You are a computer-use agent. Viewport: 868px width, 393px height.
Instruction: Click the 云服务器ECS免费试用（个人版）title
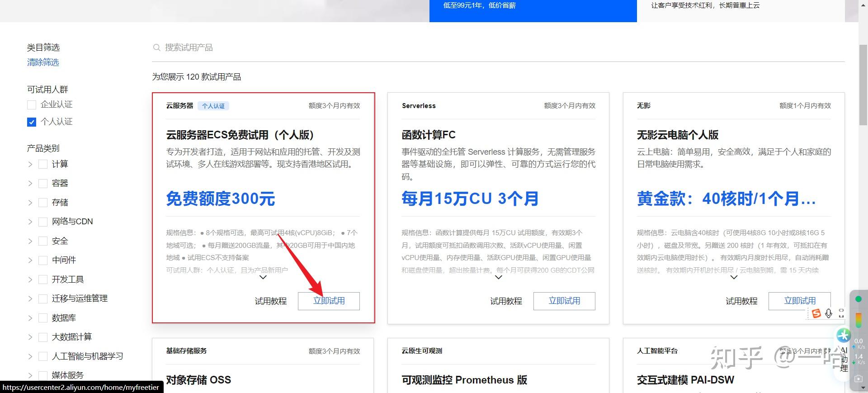pos(240,135)
